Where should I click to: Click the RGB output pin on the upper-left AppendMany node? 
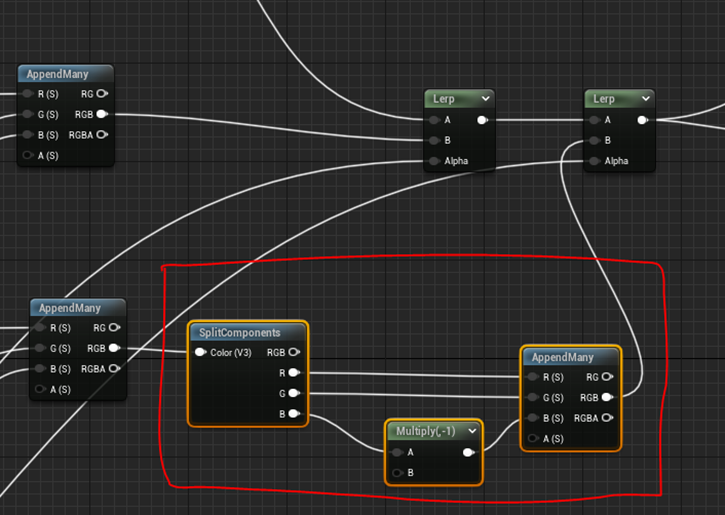102,114
